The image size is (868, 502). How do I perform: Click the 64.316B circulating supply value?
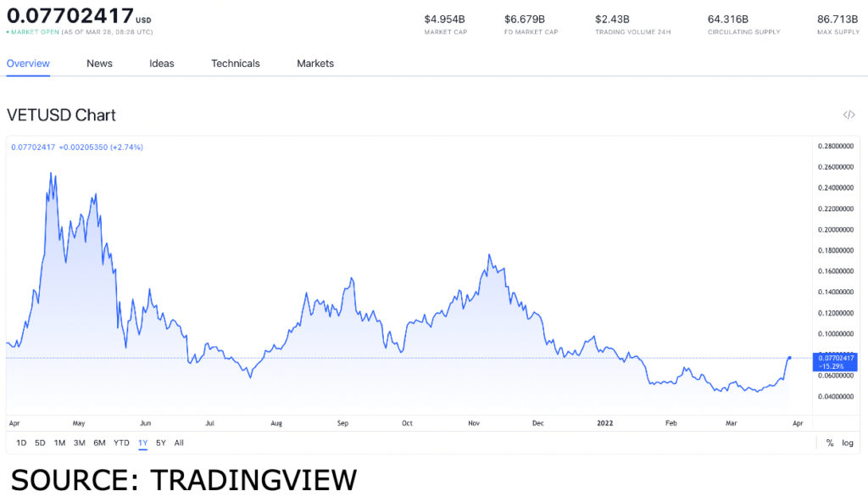[728, 20]
